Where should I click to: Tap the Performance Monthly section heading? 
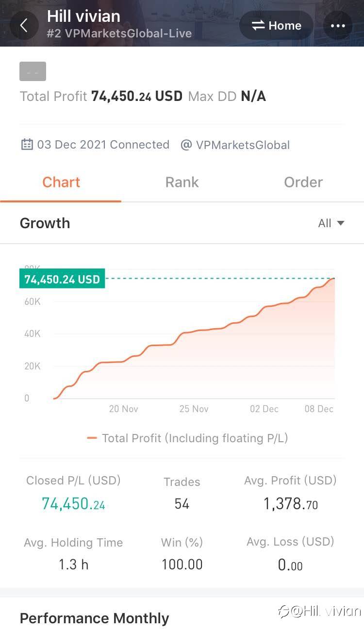click(94, 618)
